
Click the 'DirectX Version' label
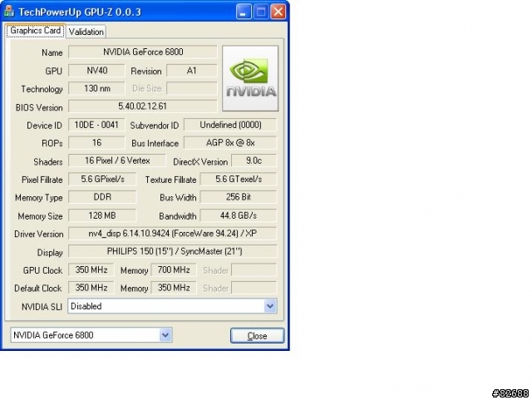(x=200, y=162)
